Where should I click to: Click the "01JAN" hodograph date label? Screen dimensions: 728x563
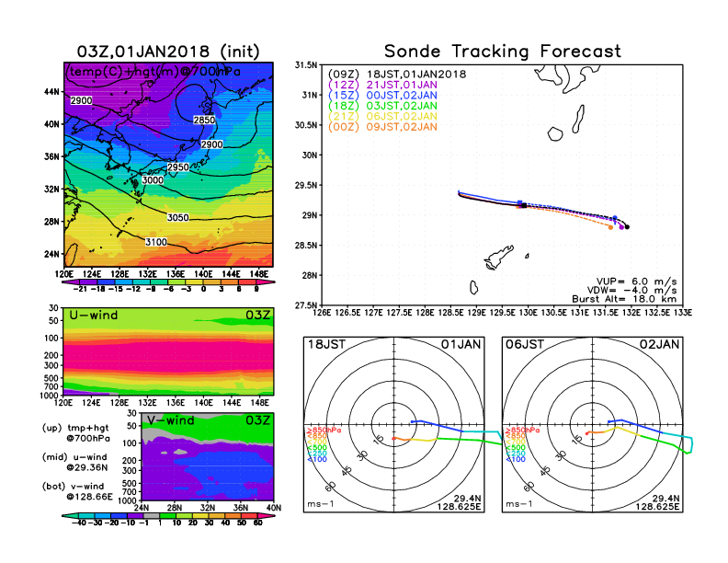point(461,345)
